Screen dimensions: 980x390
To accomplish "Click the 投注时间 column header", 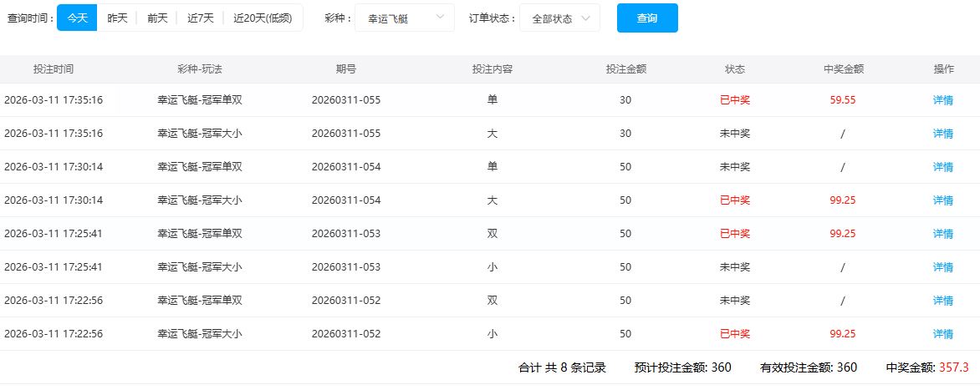I will coord(53,69).
